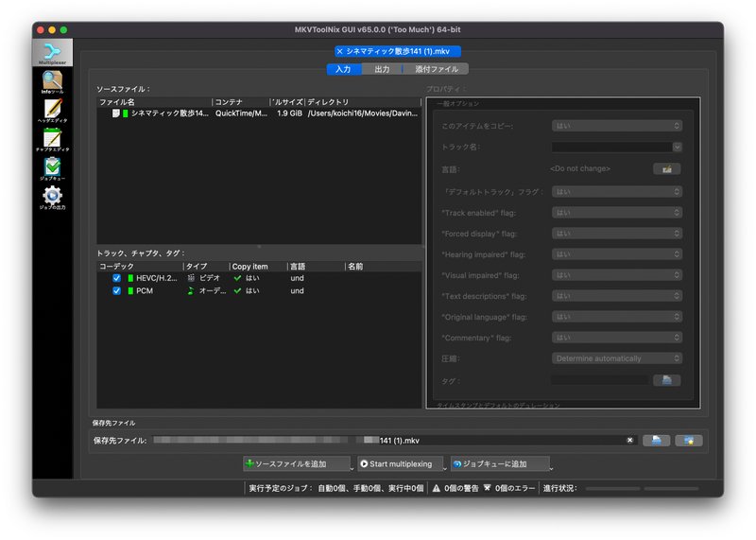The image size is (756, 540).
Task: Open the Header editor tool
Action: coord(53,111)
